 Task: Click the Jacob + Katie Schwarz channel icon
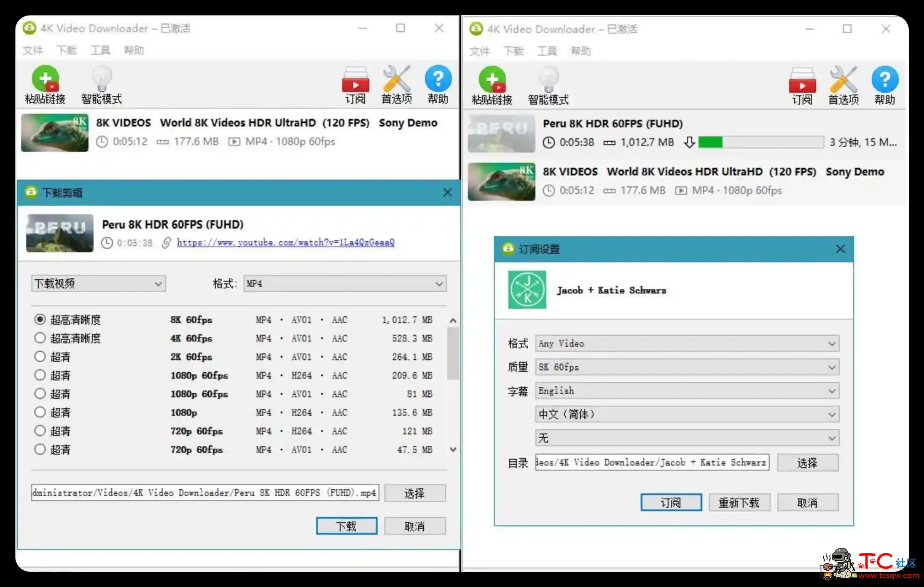click(526, 290)
